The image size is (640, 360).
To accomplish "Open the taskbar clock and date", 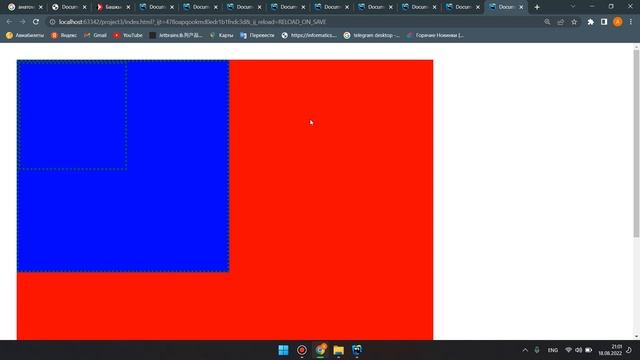I will (610, 350).
